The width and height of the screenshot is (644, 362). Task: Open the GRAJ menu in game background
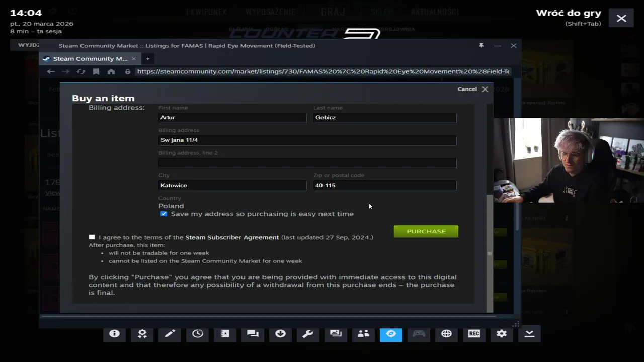333,12
